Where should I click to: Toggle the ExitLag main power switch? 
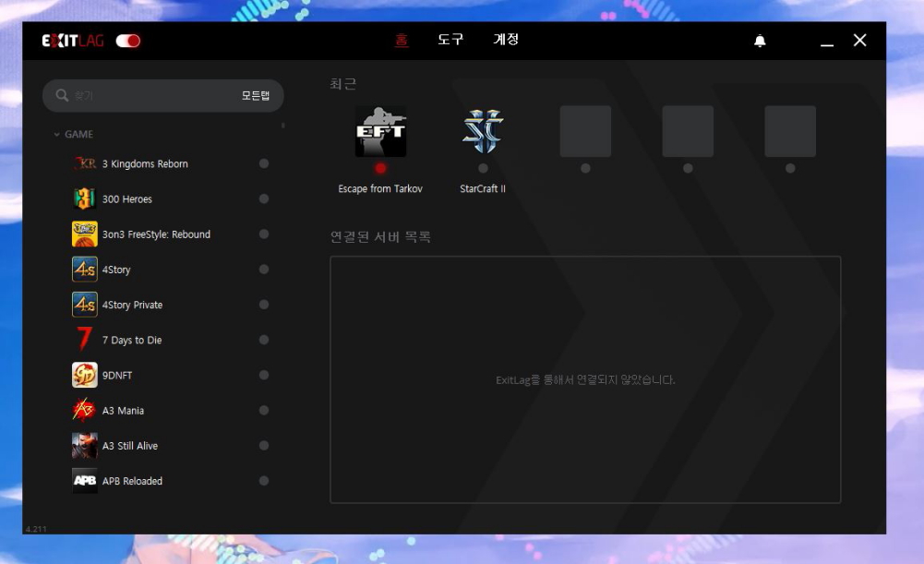[128, 41]
